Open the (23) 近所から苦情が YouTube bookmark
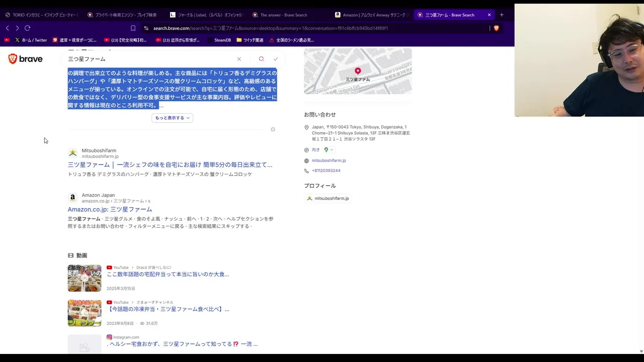The height and width of the screenshot is (362, 644). click(177, 40)
